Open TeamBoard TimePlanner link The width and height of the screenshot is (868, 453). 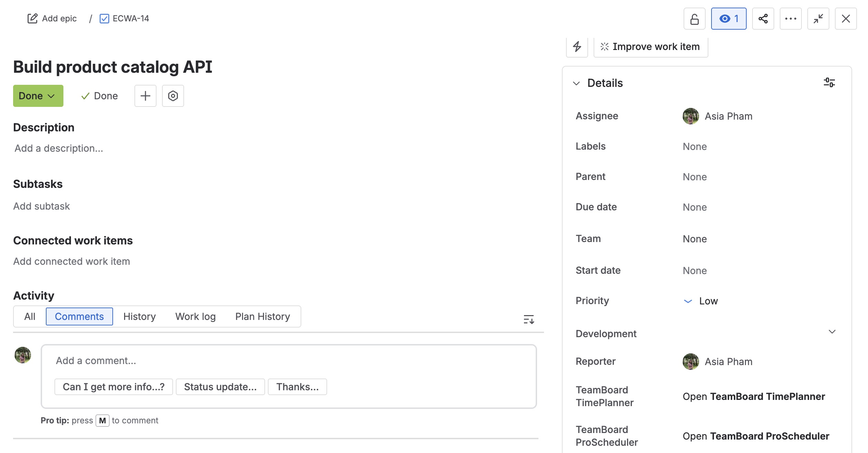(754, 396)
